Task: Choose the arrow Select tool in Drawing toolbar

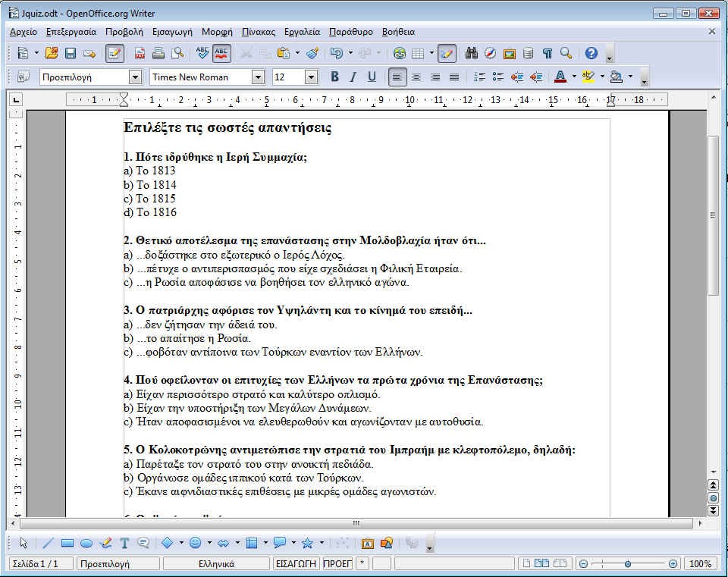Action: (x=24, y=543)
